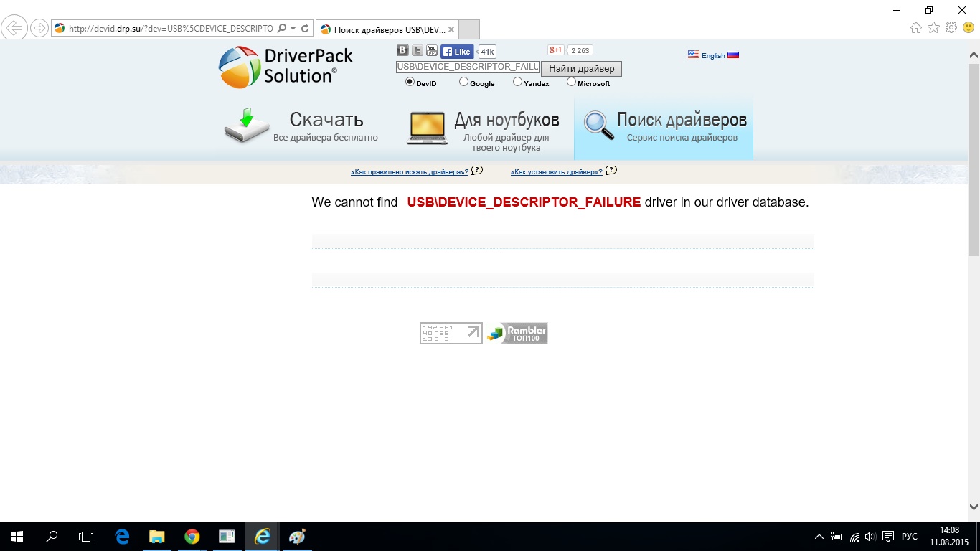Image resolution: width=980 pixels, height=551 pixels.
Task: Refresh the page in the address bar
Action: click(x=305, y=29)
